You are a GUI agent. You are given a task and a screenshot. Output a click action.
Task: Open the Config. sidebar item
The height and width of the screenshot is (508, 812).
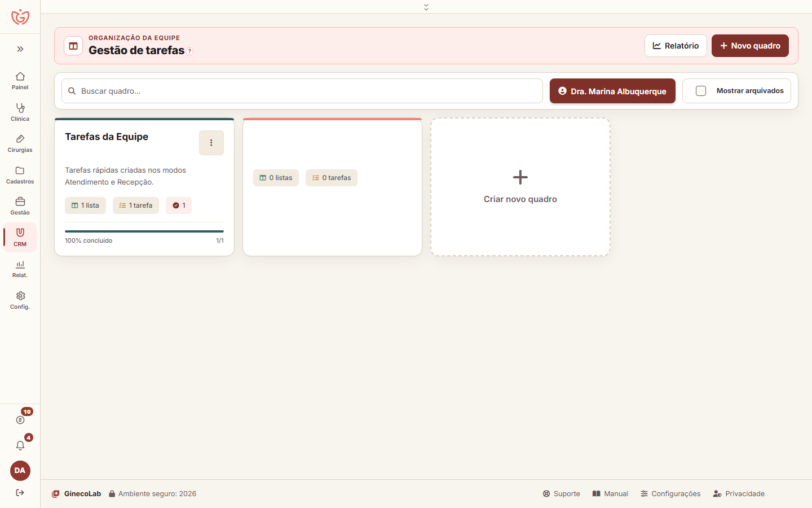point(20,300)
